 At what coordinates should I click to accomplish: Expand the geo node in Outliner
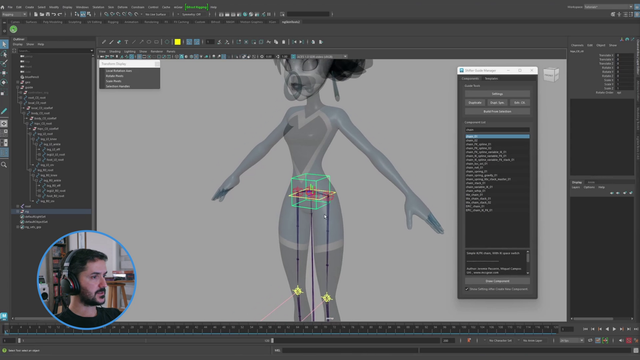(18, 82)
